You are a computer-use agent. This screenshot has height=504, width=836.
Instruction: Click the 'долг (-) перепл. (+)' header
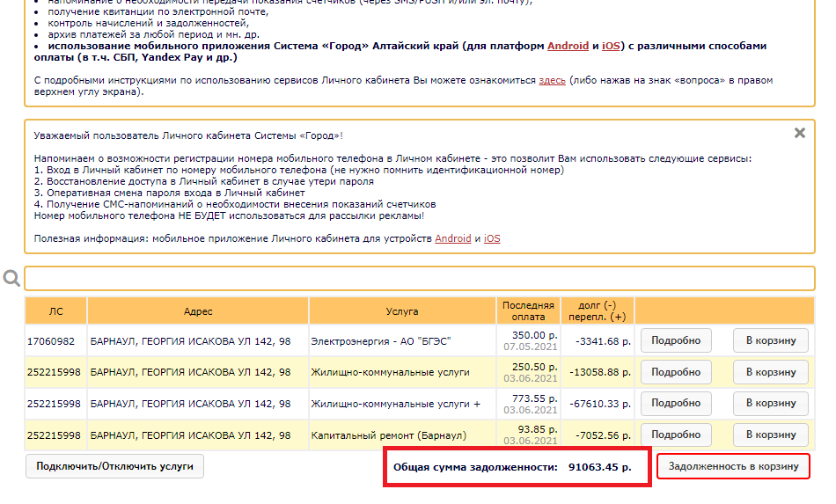pyautogui.click(x=598, y=311)
